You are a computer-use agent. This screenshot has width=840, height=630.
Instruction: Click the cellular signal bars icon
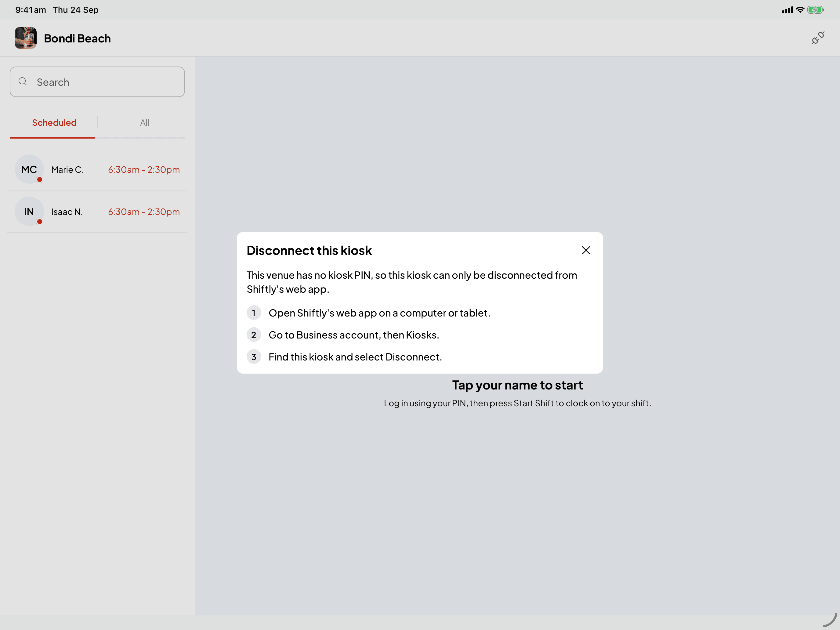(x=787, y=10)
